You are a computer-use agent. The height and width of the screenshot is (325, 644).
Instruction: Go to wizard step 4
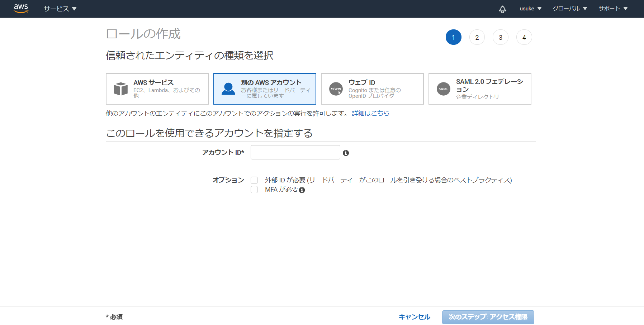point(524,37)
